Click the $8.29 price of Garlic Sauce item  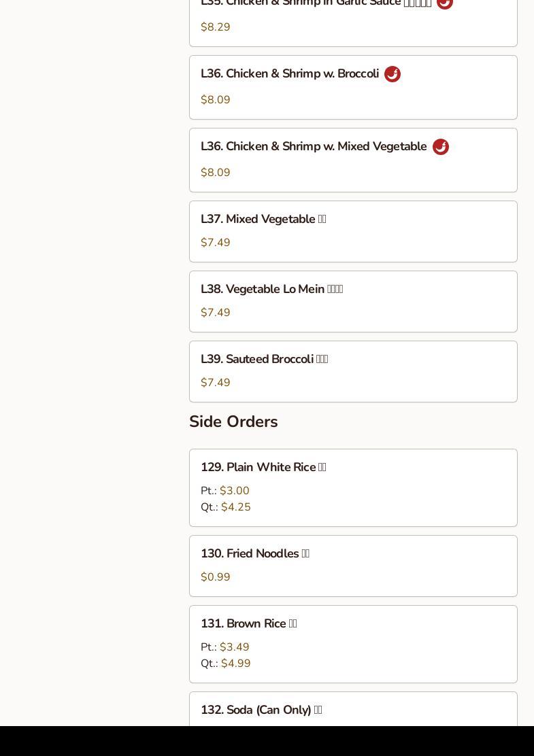point(216,27)
